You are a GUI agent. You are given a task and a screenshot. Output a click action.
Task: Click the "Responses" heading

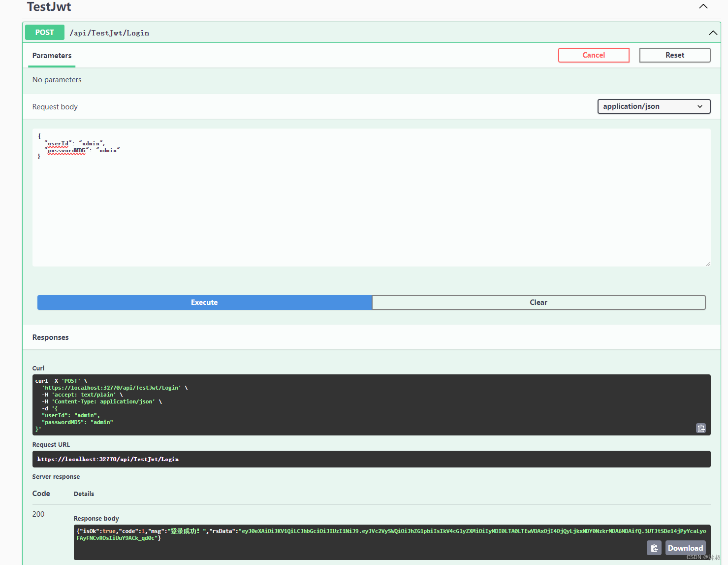coord(50,337)
